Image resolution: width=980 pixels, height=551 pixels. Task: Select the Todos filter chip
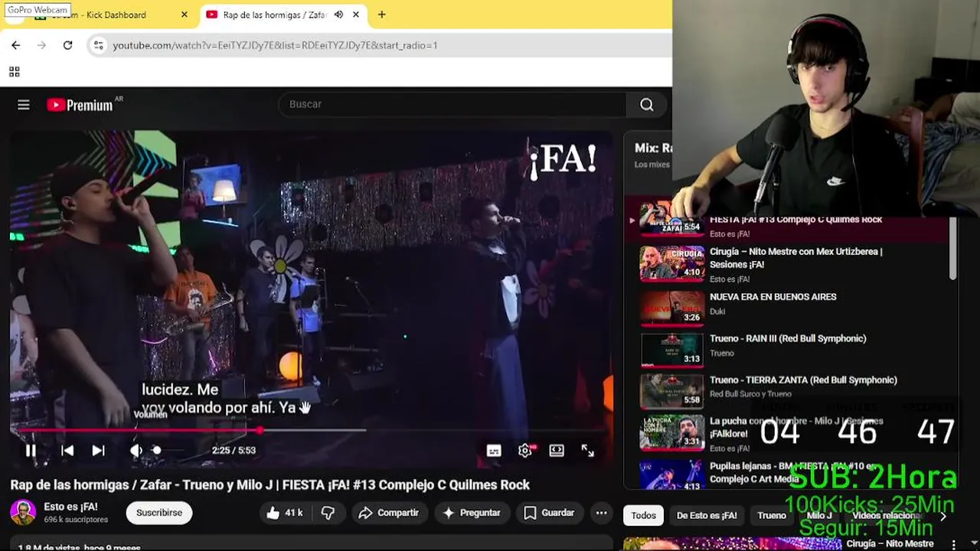point(643,515)
